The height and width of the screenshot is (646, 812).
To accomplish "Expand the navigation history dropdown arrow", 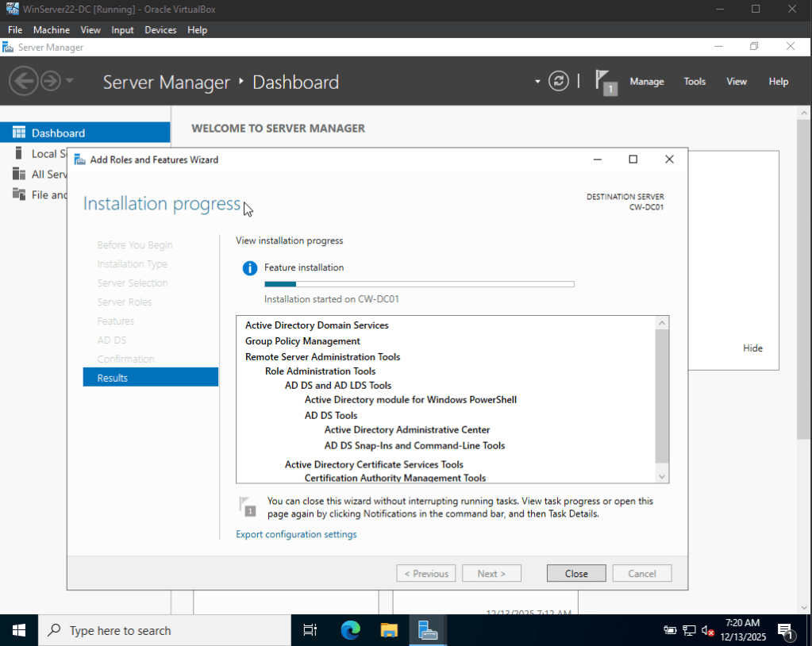I will [69, 81].
